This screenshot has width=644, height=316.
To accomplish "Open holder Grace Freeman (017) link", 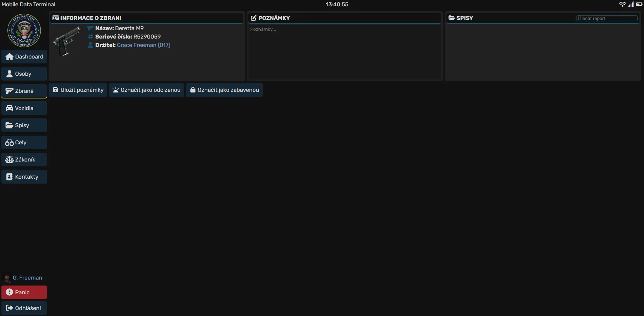I will click(x=143, y=45).
